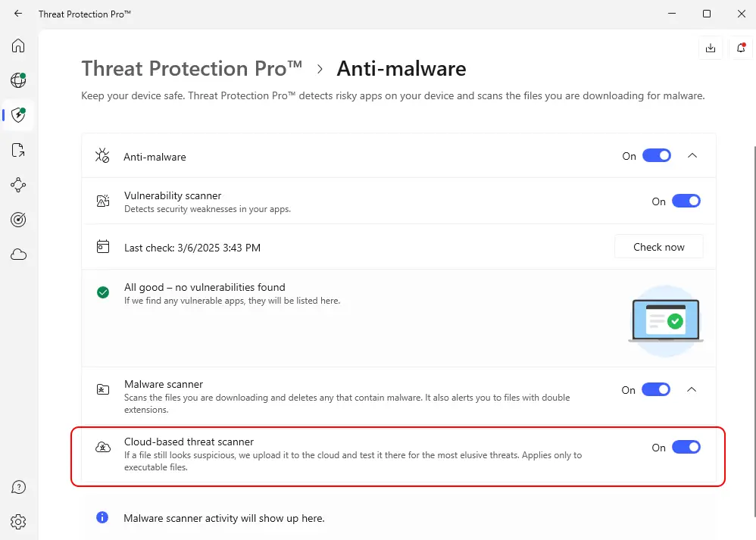Collapse the Malware scanner section chevron

(692, 390)
